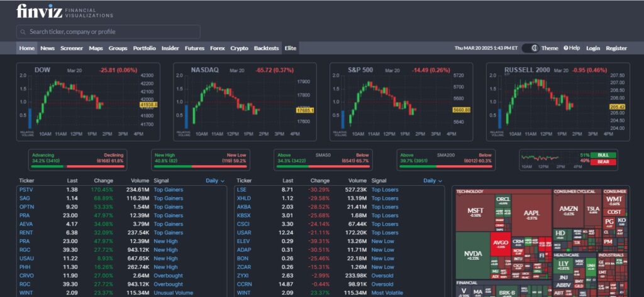
Task: Open the Elite page
Action: tap(291, 48)
